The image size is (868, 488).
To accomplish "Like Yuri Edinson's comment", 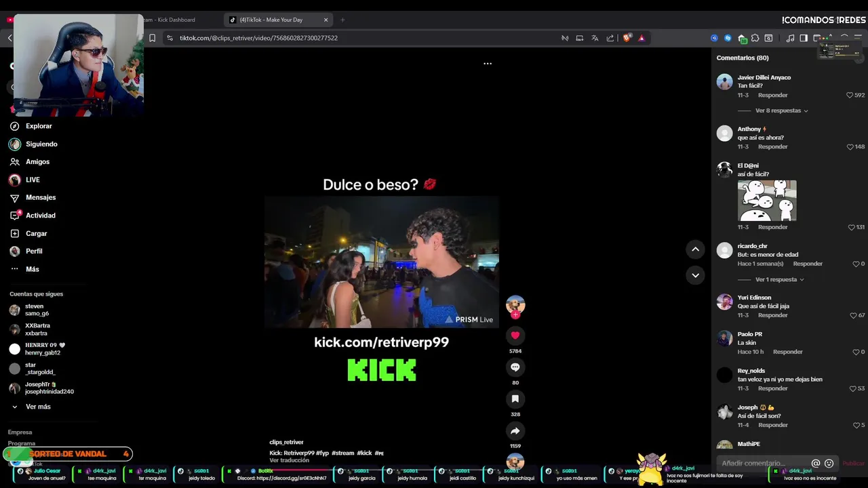I will point(852,315).
